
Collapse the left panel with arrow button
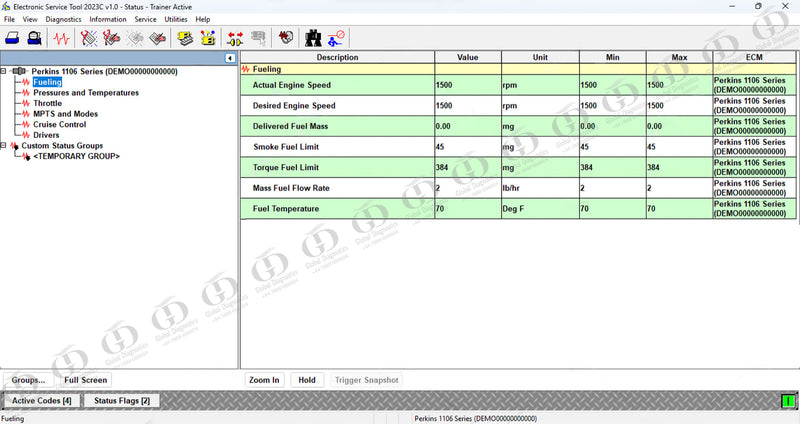pos(230,58)
